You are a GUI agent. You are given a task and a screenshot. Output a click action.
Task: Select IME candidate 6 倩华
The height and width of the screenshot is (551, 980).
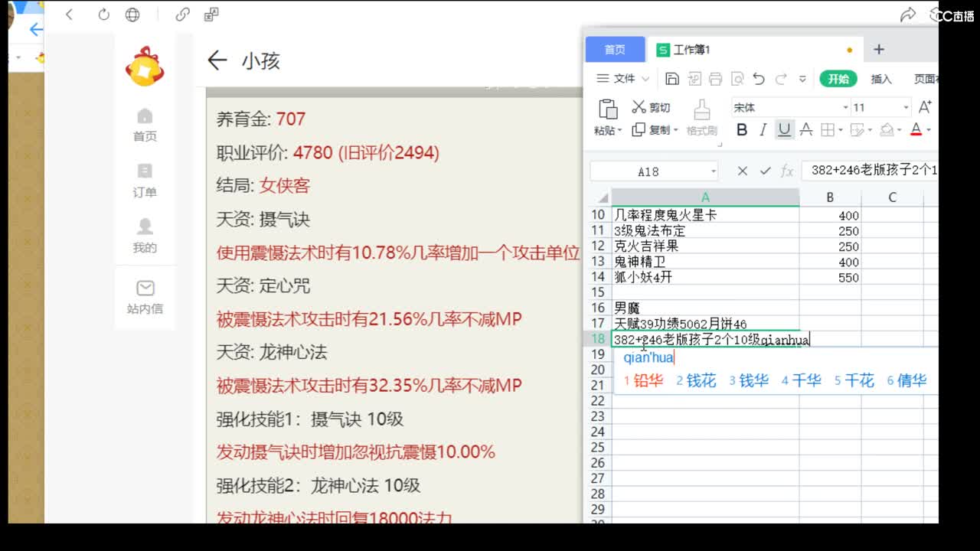coord(906,380)
